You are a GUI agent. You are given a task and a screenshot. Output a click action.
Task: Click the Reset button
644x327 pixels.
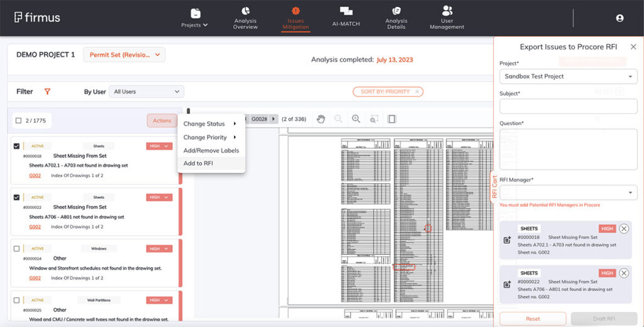[x=533, y=319]
